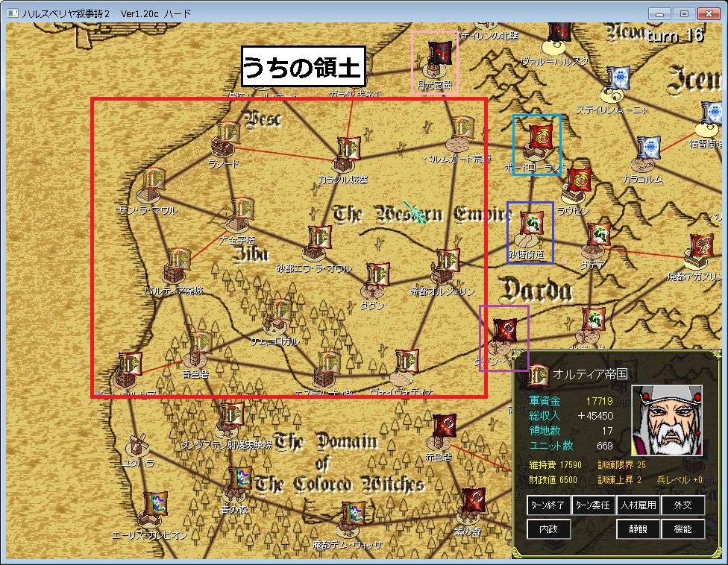Select the カラクル城塞 territory flag
The image size is (728, 565).
pyautogui.click(x=349, y=149)
